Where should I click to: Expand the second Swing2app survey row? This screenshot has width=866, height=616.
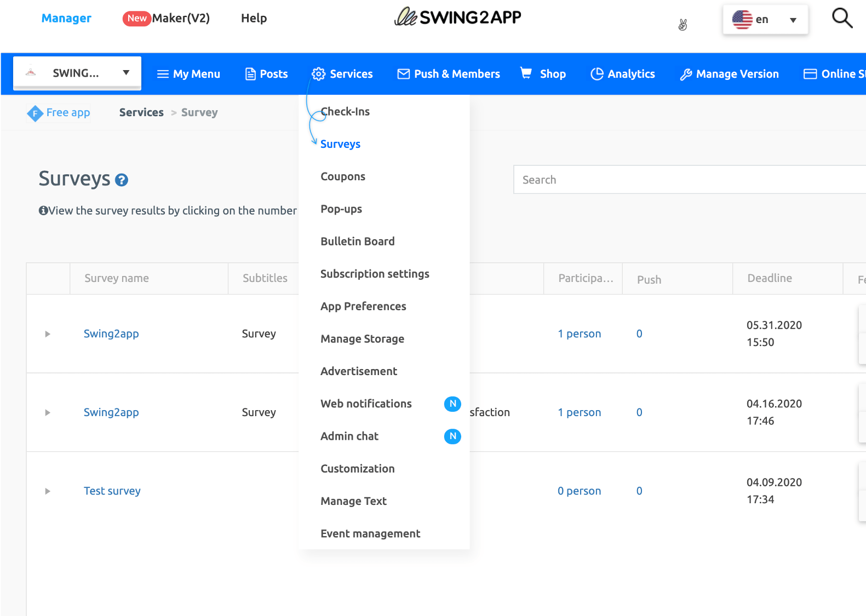[x=48, y=413]
